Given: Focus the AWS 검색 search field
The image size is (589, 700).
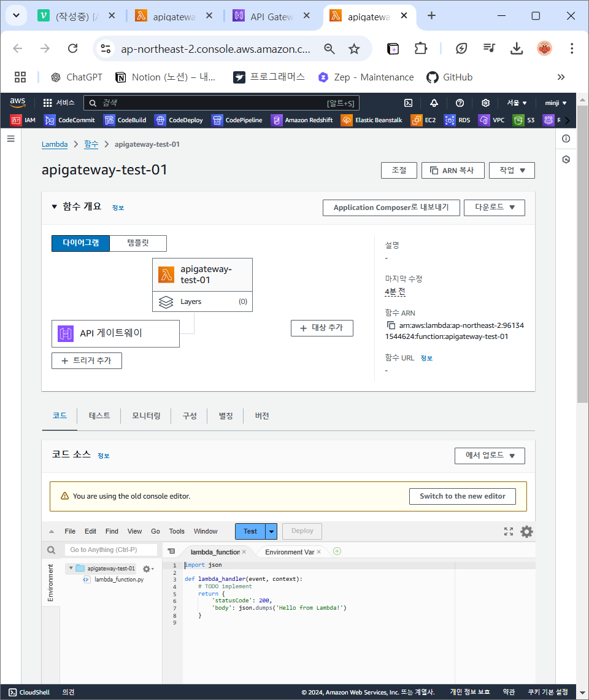Looking at the screenshot, I should (221, 103).
